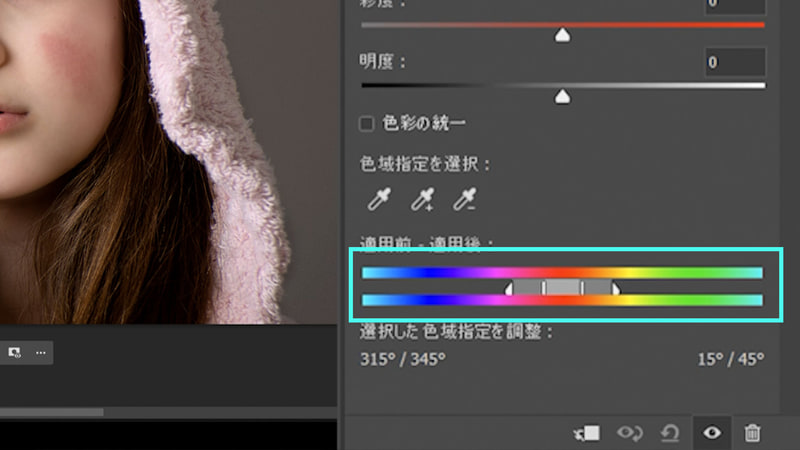Click right inner vertical range marker
The image size is (800, 450).
pos(582,287)
